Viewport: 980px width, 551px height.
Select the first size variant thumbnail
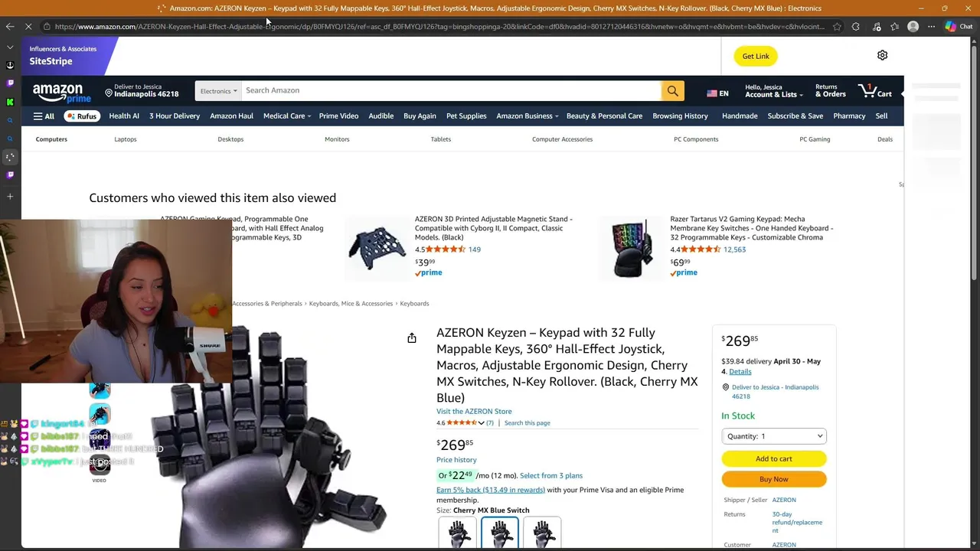(458, 533)
